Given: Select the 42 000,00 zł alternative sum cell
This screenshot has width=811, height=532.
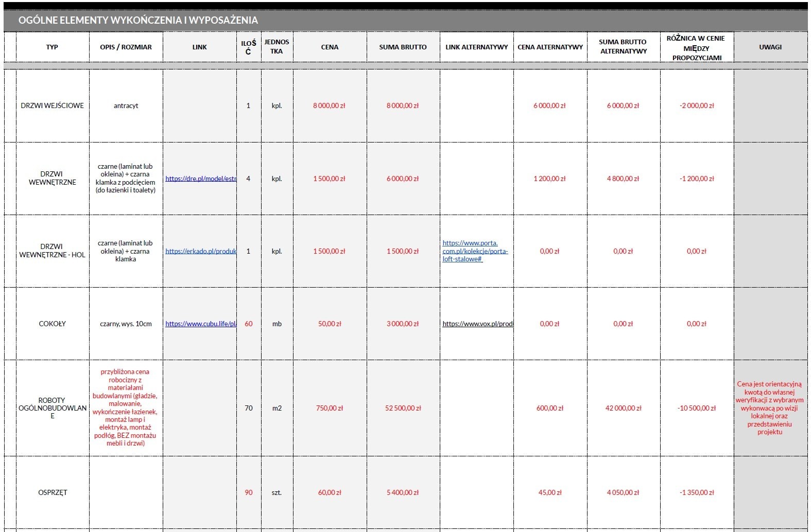Looking at the screenshot, I should [x=624, y=408].
